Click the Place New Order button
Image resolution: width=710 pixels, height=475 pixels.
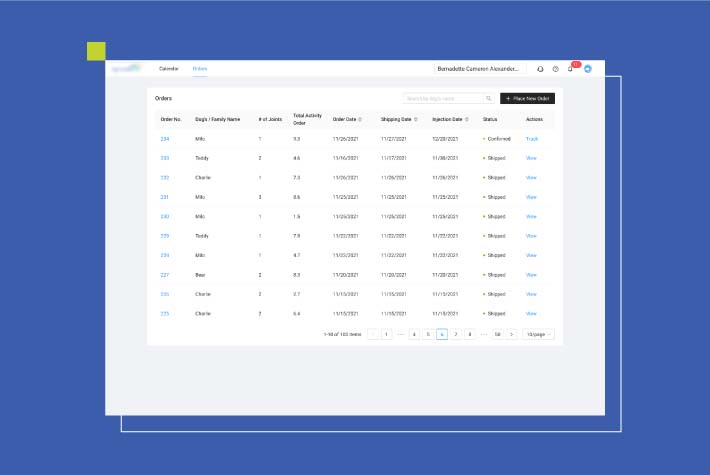coord(527,98)
